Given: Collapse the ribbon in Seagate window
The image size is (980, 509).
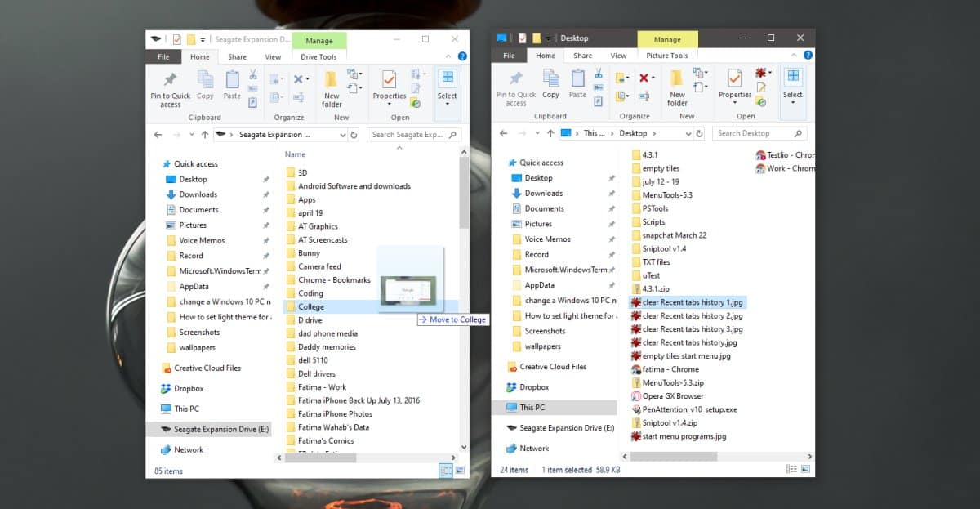Looking at the screenshot, I should [450, 57].
